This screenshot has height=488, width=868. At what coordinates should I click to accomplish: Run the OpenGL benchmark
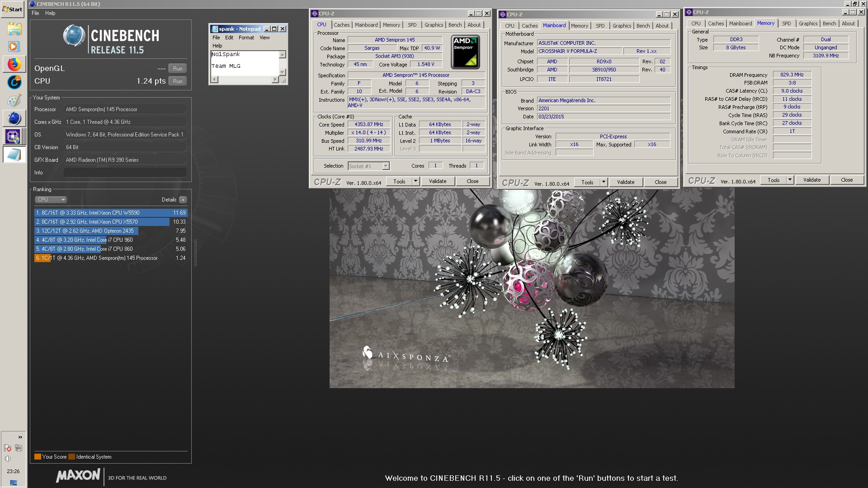tap(178, 69)
